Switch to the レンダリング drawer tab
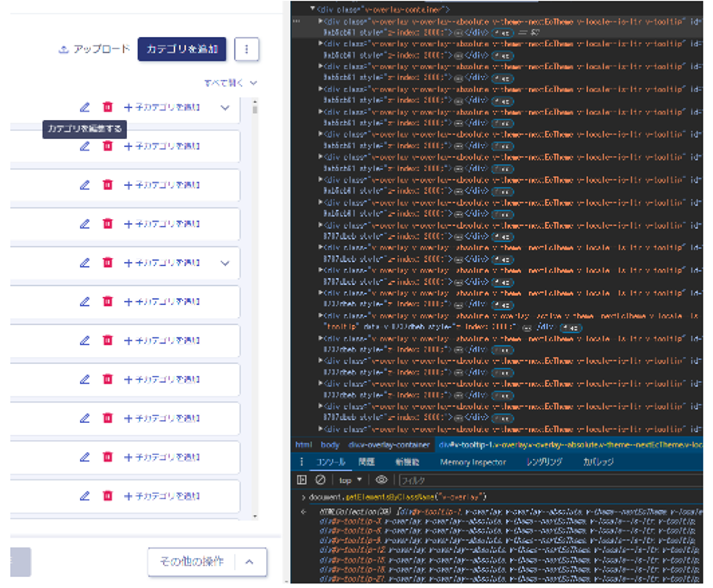 click(544, 462)
